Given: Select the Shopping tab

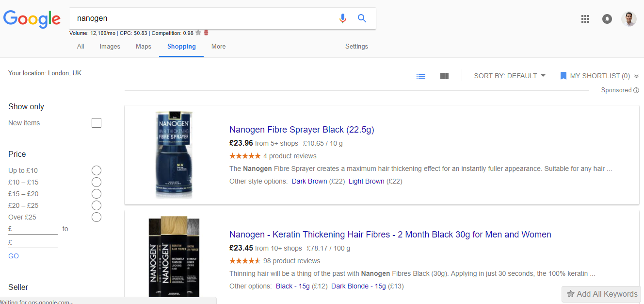Looking at the screenshot, I should click(181, 47).
